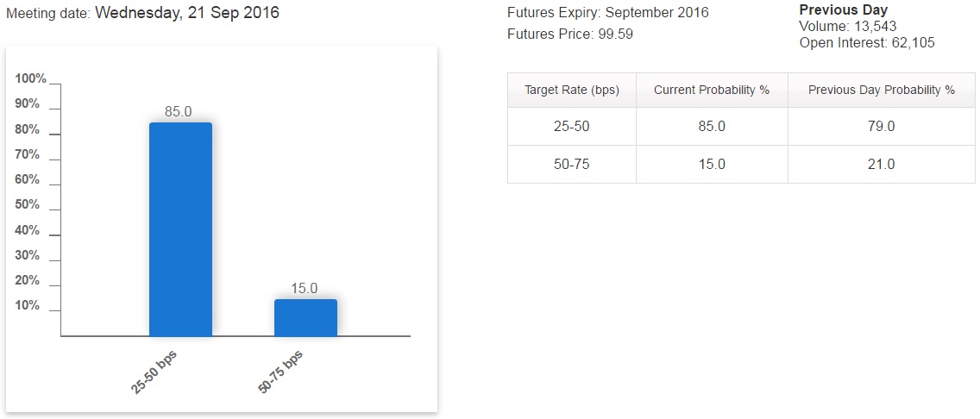Image resolution: width=980 pixels, height=419 pixels.
Task: Click the Previous Day Probability % column header
Action: 881,90
